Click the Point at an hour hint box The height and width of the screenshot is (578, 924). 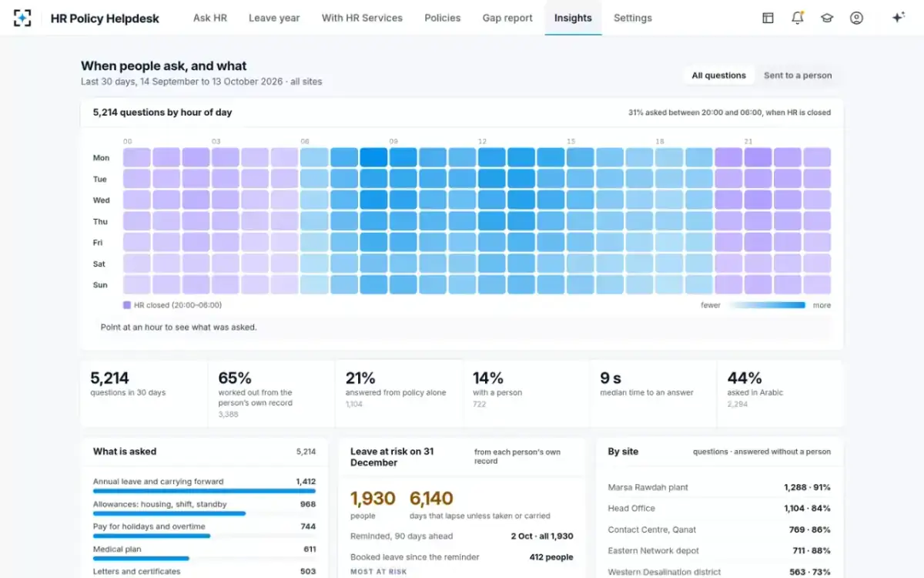462,328
